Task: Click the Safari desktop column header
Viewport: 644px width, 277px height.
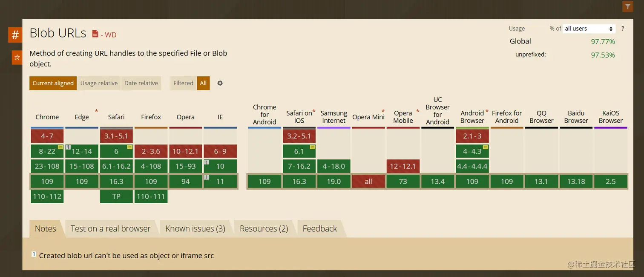Action: pos(116,117)
